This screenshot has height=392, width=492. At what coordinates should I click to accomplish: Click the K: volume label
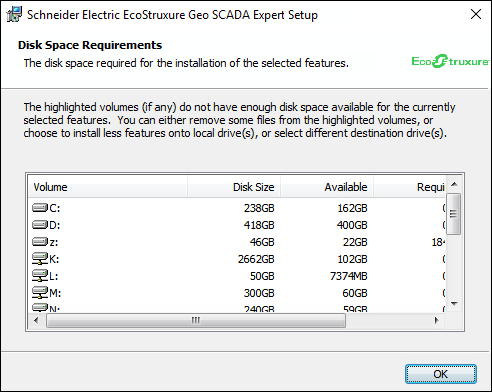tap(54, 259)
